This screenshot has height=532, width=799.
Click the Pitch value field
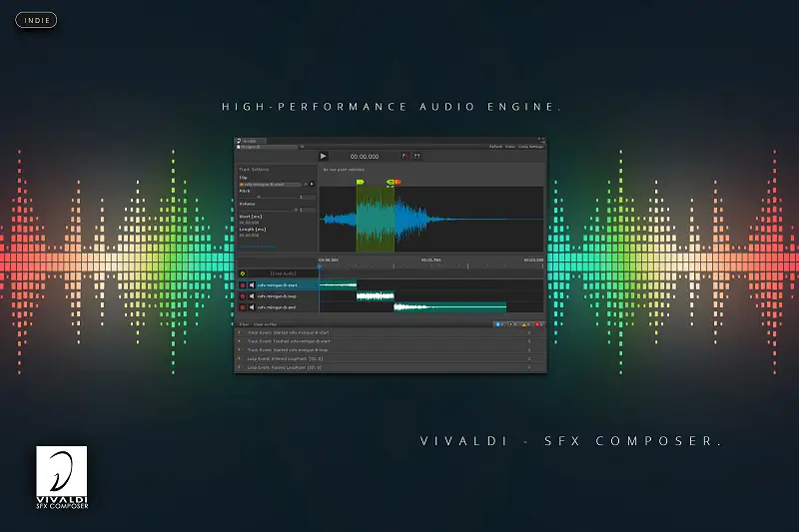(308, 197)
